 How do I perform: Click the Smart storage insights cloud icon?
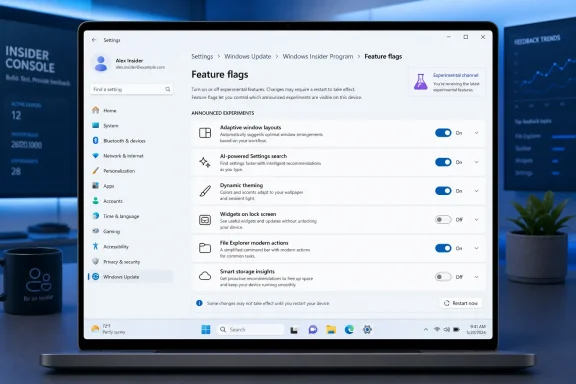click(x=205, y=276)
